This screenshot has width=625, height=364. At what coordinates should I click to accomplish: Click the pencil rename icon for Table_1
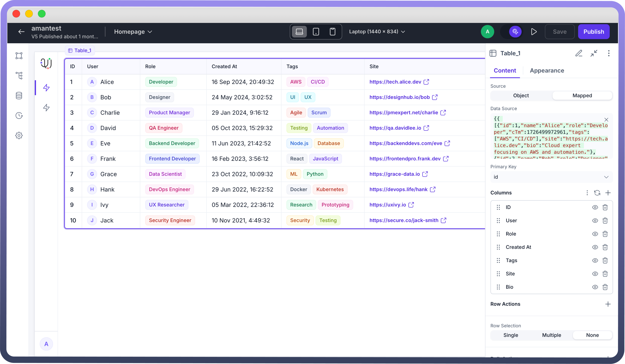tap(579, 53)
